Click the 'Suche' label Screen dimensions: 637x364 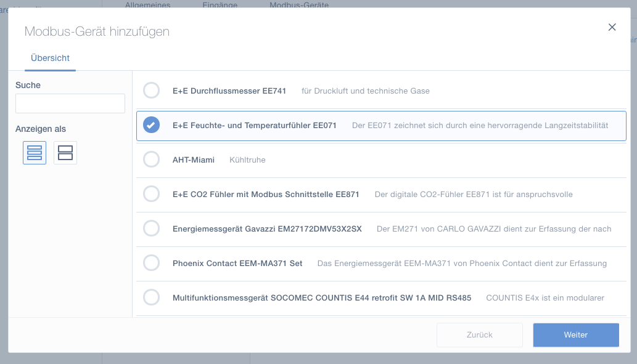pos(28,85)
